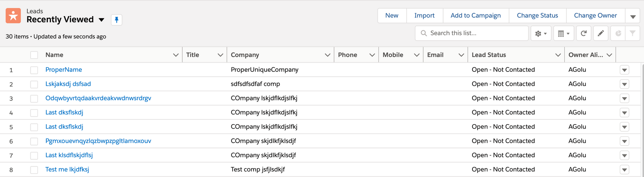Screen dimensions: 644x177
Task: Open more actions dropdown beside Change Owner
Action: click(633, 16)
